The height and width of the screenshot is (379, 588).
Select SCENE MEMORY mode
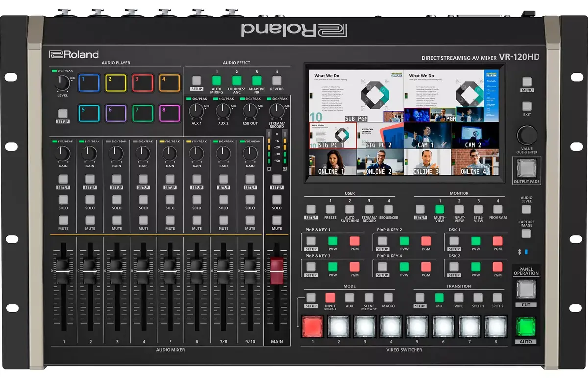click(369, 298)
